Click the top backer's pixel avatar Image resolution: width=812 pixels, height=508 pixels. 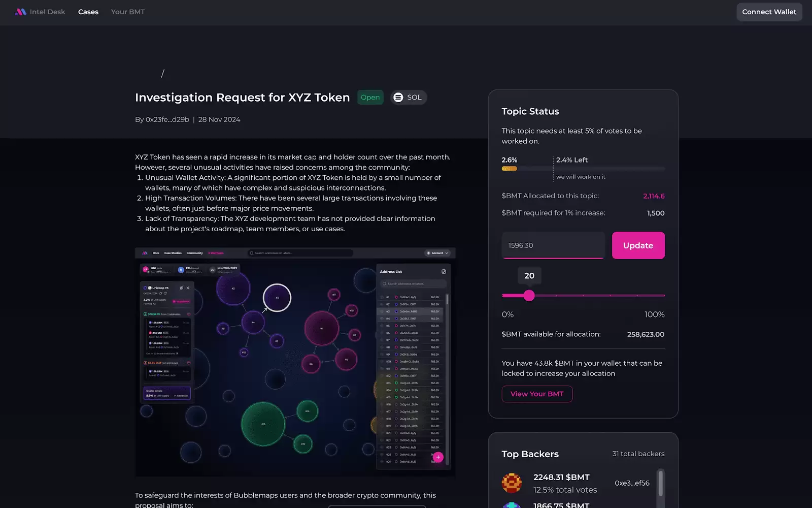pos(512,483)
